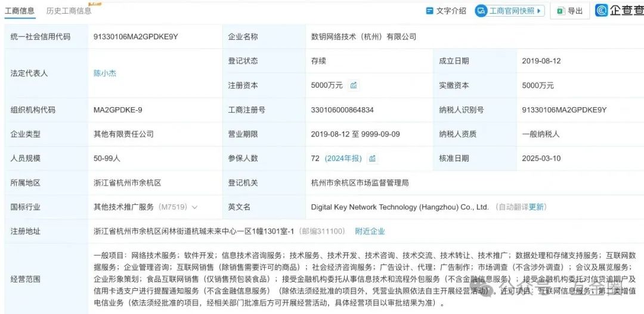Select approval date 2025-03-10
The width and height of the screenshot is (644, 314).
click(541, 158)
